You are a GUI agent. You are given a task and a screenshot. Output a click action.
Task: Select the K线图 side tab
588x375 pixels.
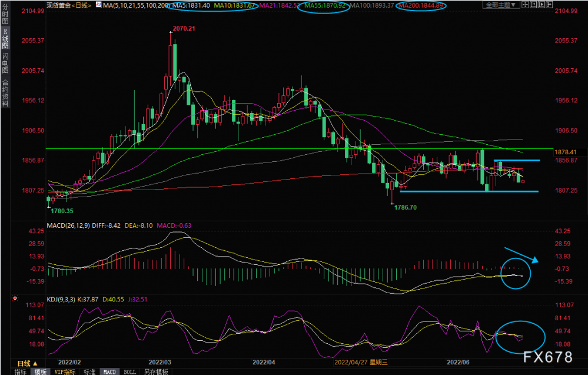[5, 39]
